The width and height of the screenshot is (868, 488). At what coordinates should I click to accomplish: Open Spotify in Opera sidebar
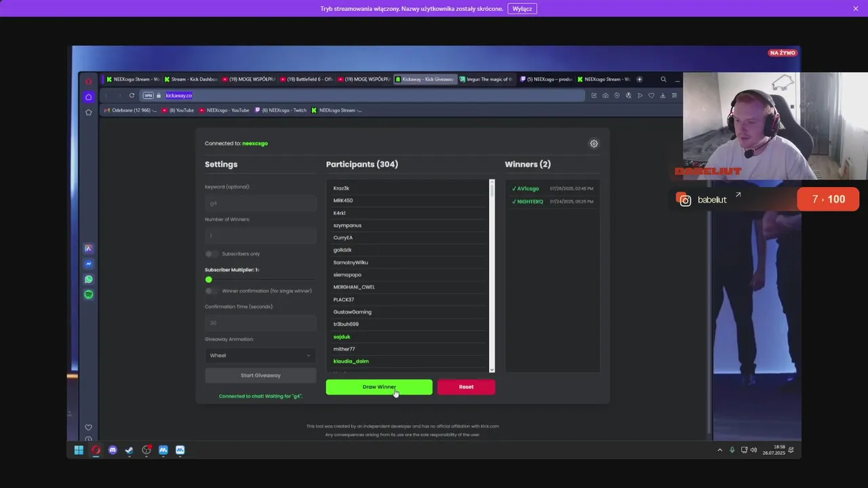click(x=88, y=295)
